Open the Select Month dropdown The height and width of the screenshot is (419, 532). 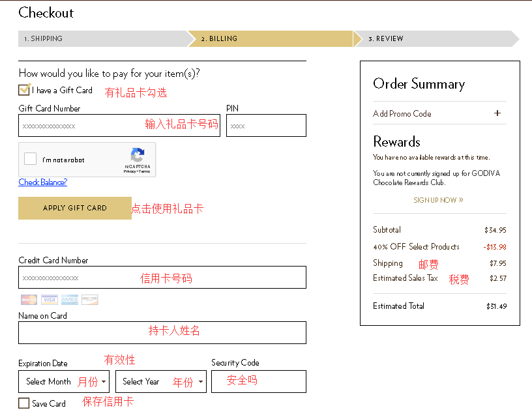tap(64, 382)
